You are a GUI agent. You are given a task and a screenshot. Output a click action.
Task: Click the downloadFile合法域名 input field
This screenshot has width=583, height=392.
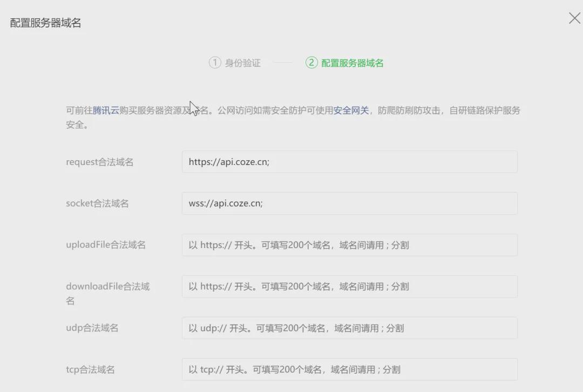(x=350, y=286)
